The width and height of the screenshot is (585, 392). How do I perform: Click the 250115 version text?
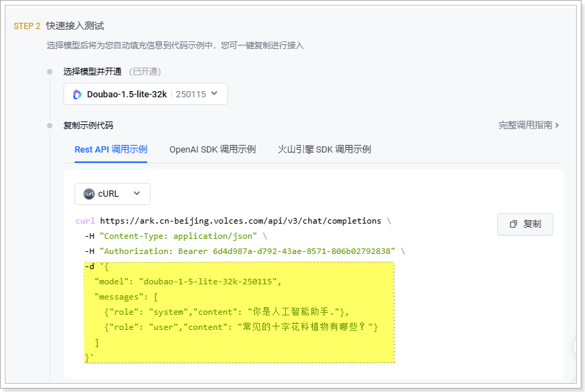point(191,95)
